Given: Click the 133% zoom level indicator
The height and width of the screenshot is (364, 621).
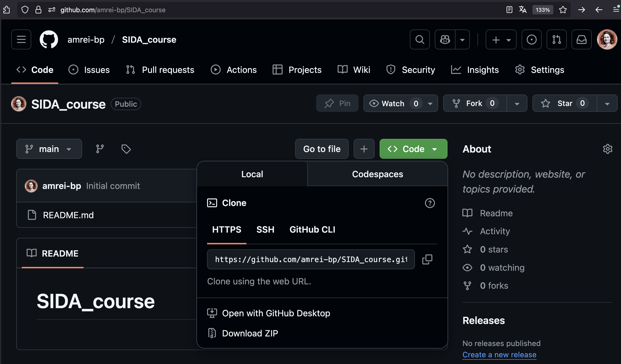Looking at the screenshot, I should (x=543, y=10).
